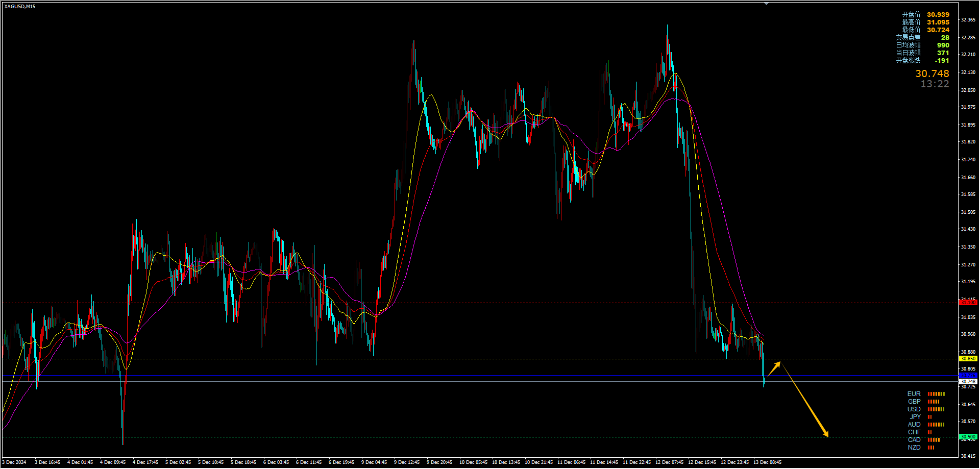Image resolution: width=980 pixels, height=469 pixels.
Task: Click the 10 Dec 13:45 time axis label
Action: pyautogui.click(x=506, y=462)
